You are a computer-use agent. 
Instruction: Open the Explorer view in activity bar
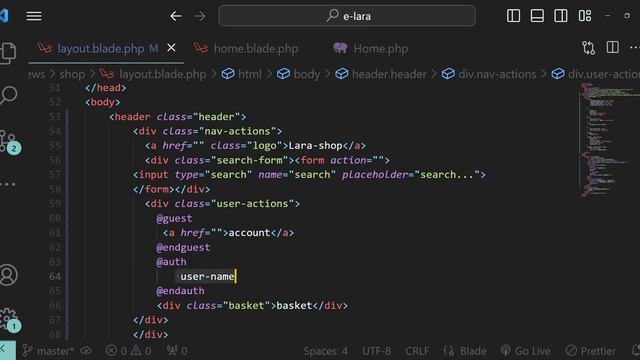tap(8, 53)
